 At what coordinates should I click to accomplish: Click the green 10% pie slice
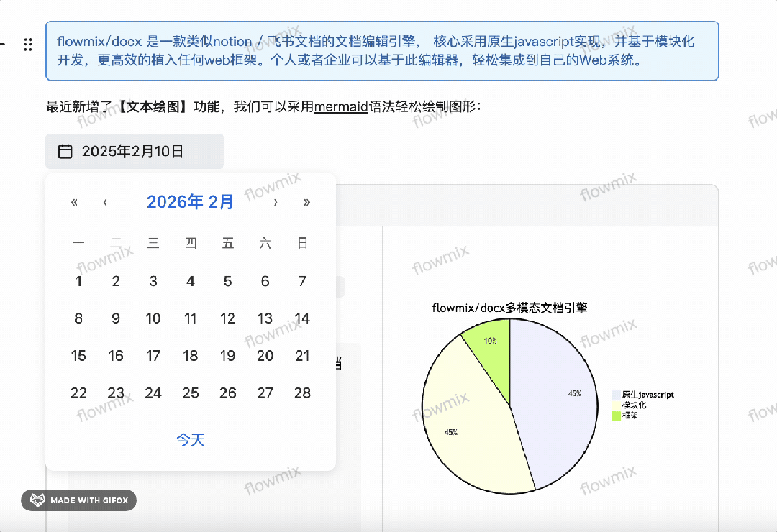490,341
